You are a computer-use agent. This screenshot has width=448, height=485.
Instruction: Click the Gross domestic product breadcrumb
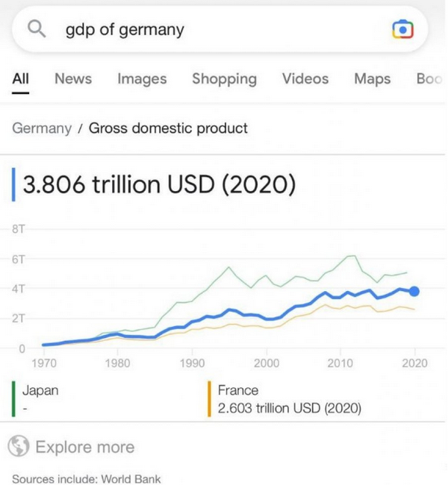(168, 128)
